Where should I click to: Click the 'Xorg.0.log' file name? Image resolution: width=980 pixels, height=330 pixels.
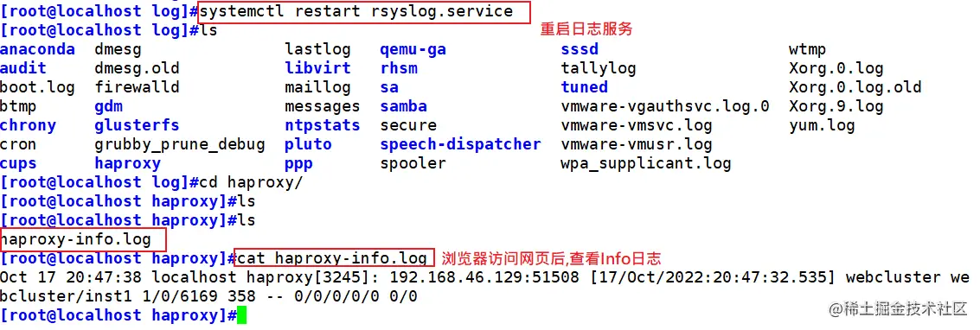coord(836,68)
